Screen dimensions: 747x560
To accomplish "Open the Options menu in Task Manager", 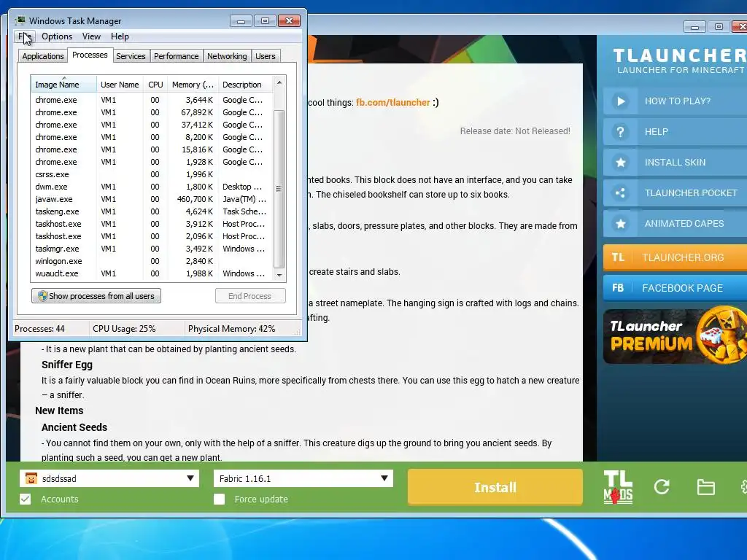I will [57, 36].
